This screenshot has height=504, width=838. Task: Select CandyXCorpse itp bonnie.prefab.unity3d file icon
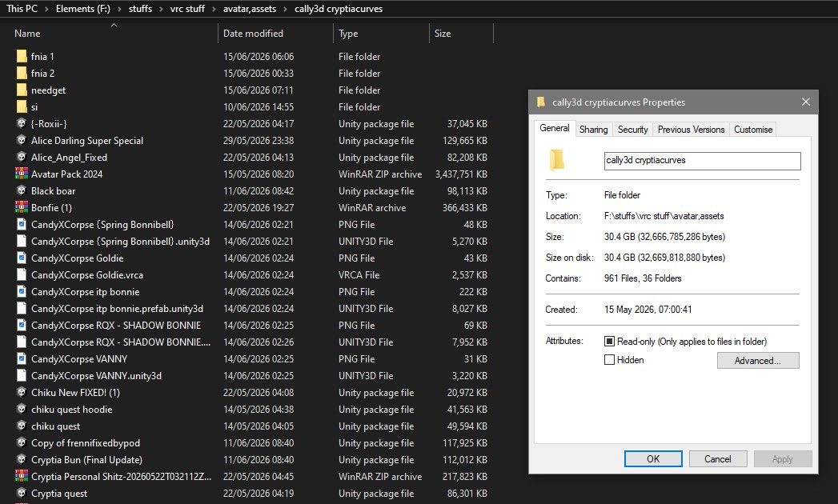pos(22,308)
